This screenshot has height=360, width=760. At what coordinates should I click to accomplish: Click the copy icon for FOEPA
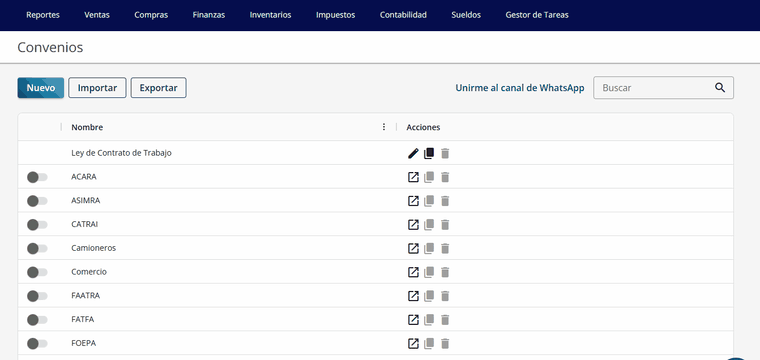coord(429,344)
